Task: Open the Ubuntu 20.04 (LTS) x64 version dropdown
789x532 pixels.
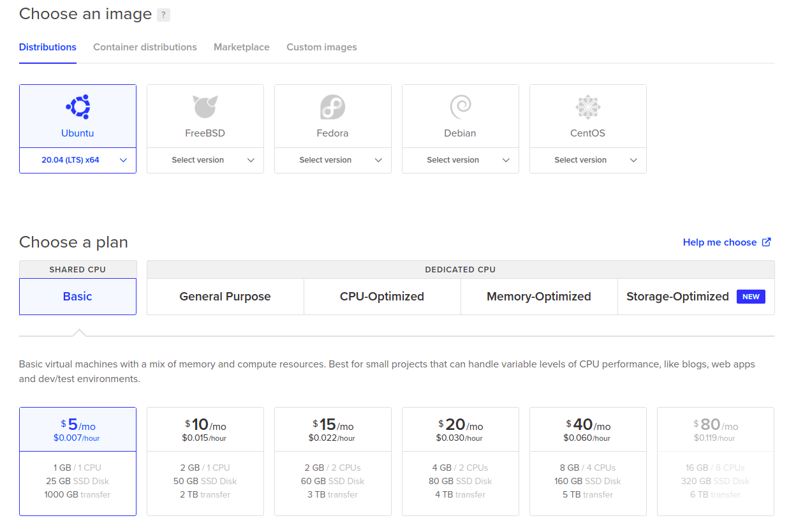Action: click(78, 160)
